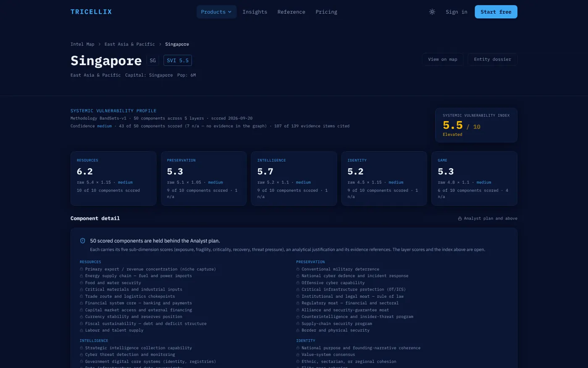This screenshot has width=588, height=368.
Task: Click lock icon for Border and physical security
Action: (298, 330)
